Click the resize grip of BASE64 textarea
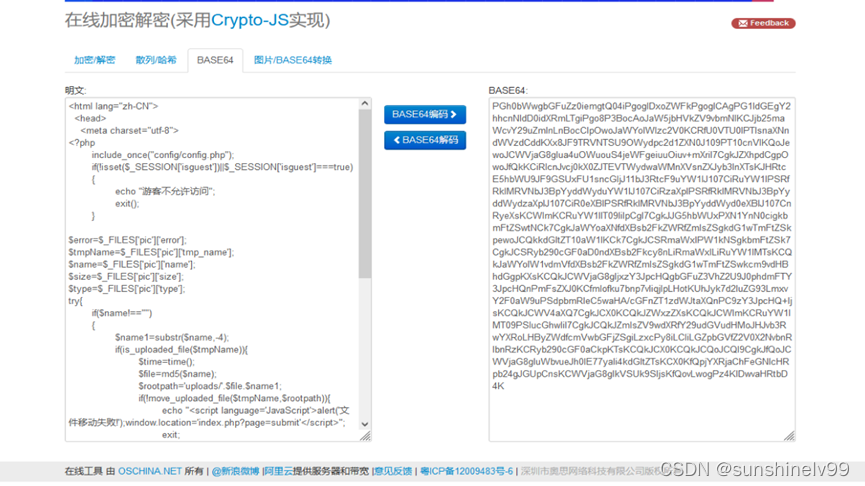 coord(789,436)
